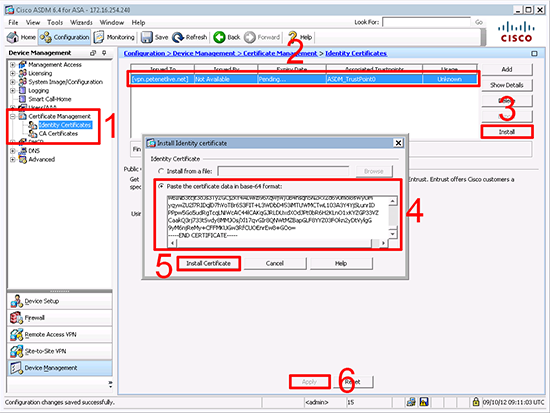Expand the System Image/Configuration node
Screen dimensions: 550x413
pyautogui.click(x=13, y=82)
